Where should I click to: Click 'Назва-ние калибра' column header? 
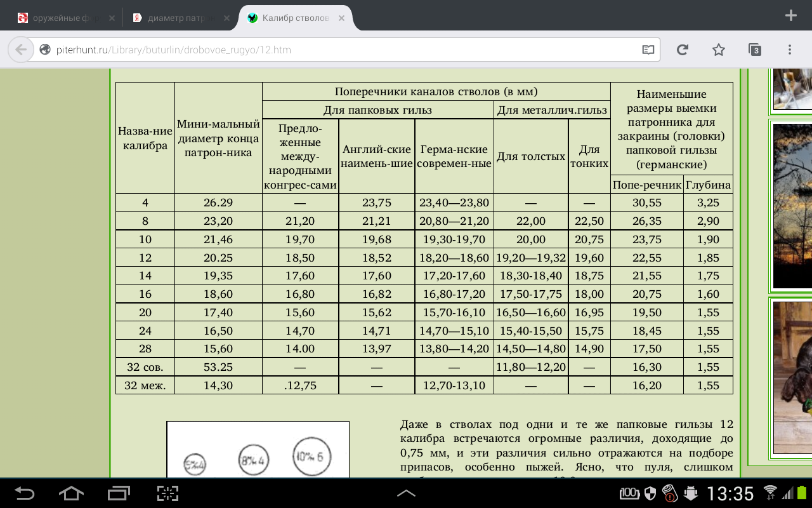click(145, 138)
